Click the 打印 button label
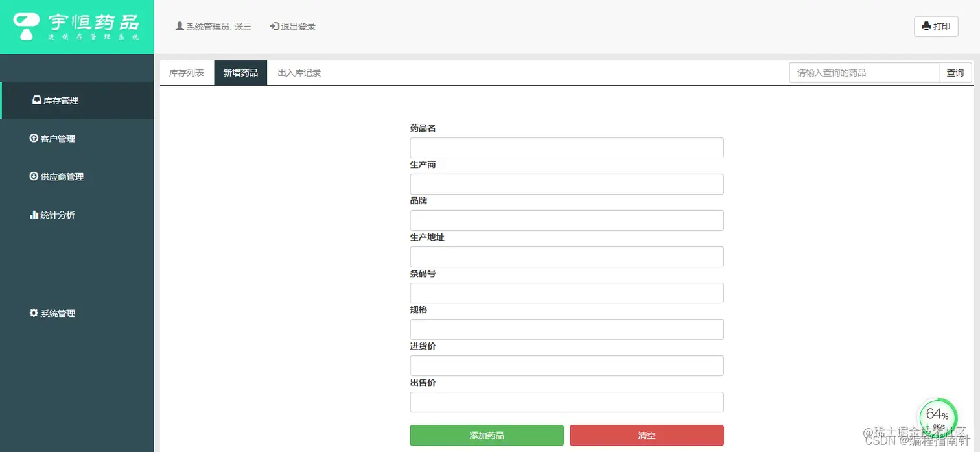Screen dimensions: 980x452 tap(942, 27)
